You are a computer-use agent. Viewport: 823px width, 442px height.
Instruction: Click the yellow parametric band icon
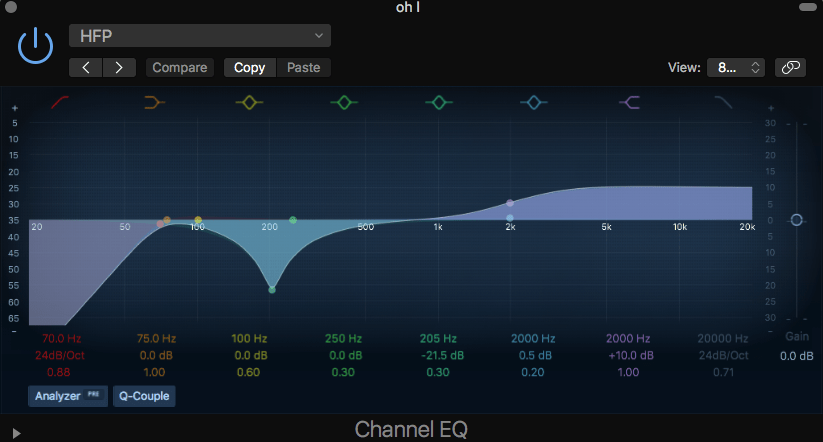[x=248, y=102]
